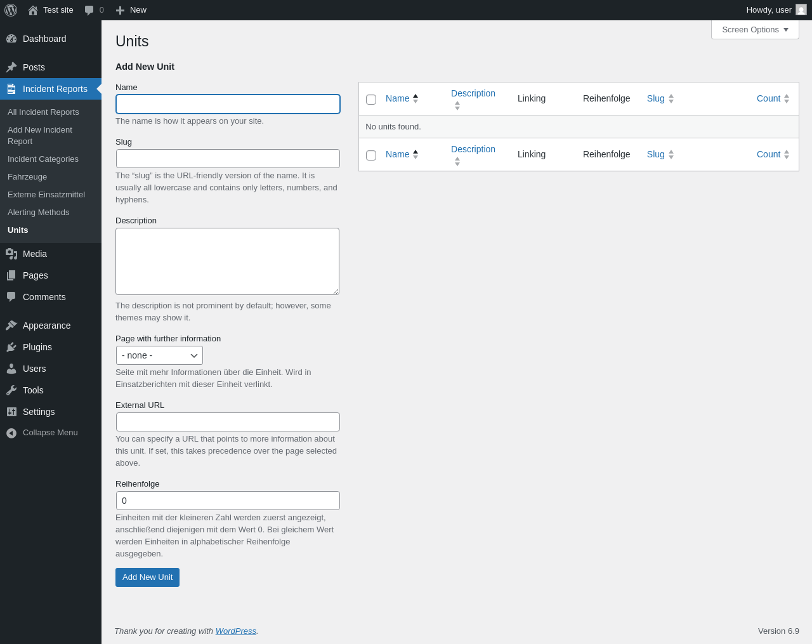Click the Add New Unit button

pyautogui.click(x=147, y=577)
